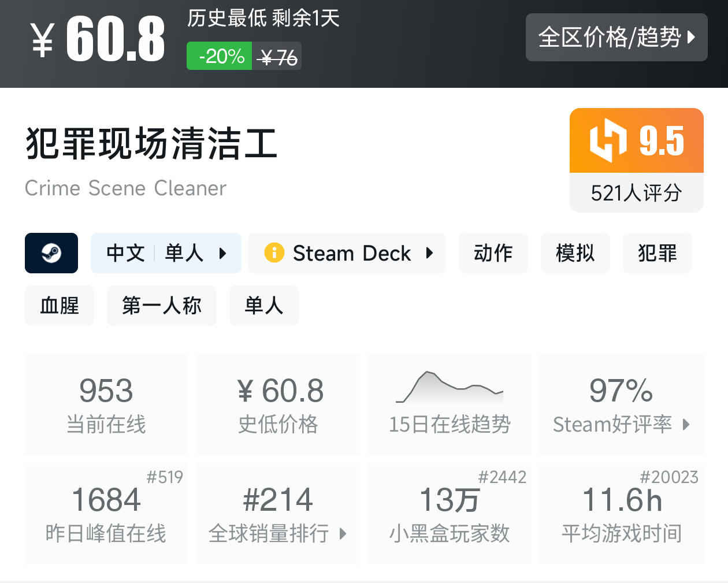Click the green -20% discount badge
This screenshot has width=728, height=583.
[x=220, y=57]
